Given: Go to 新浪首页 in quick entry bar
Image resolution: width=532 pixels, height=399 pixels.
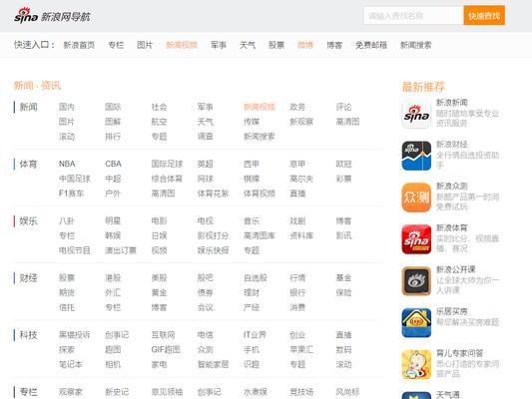Looking at the screenshot, I should tap(79, 45).
